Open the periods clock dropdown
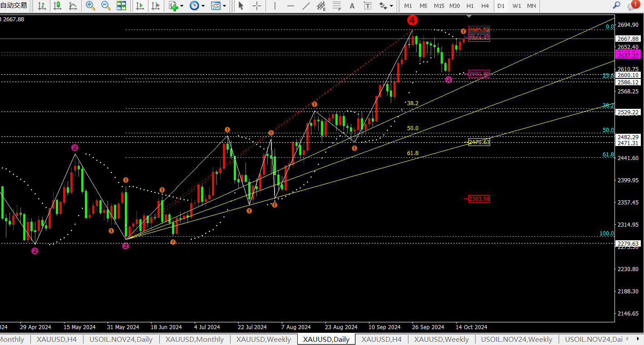 click(197, 6)
